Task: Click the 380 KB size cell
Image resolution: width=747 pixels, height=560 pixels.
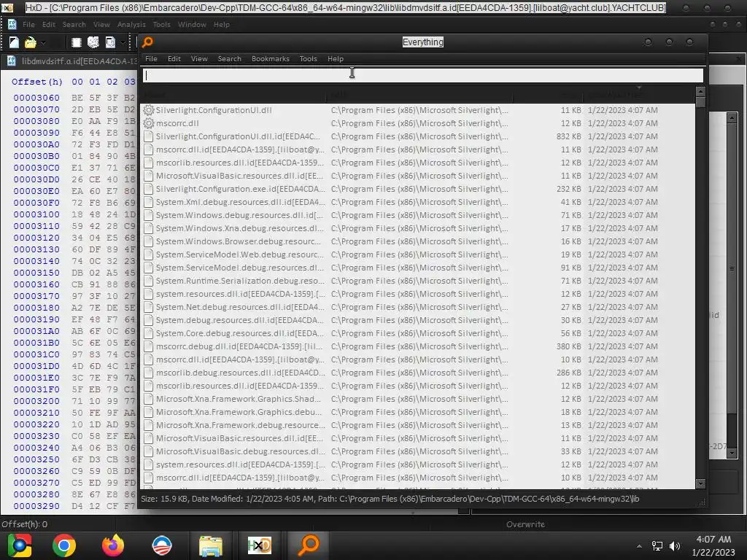Action: (569, 346)
